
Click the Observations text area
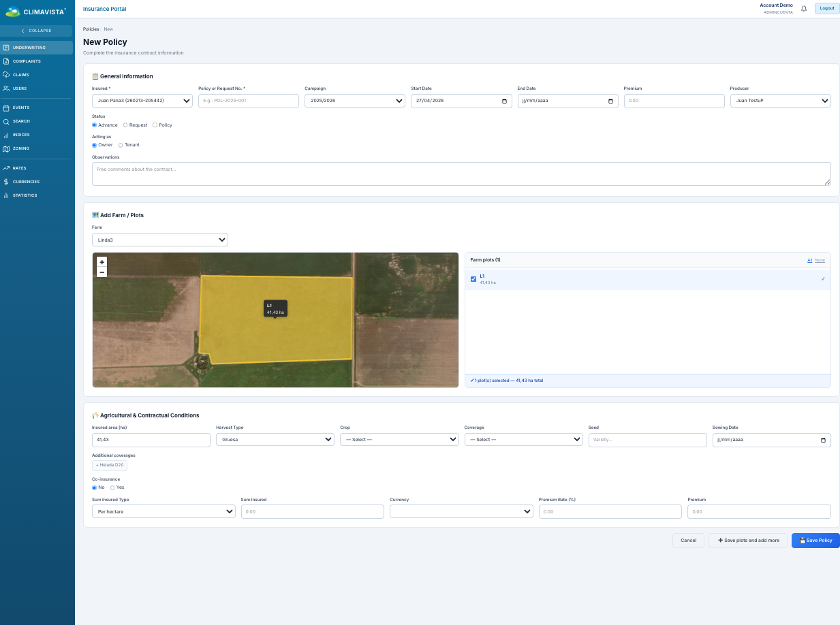tap(461, 174)
